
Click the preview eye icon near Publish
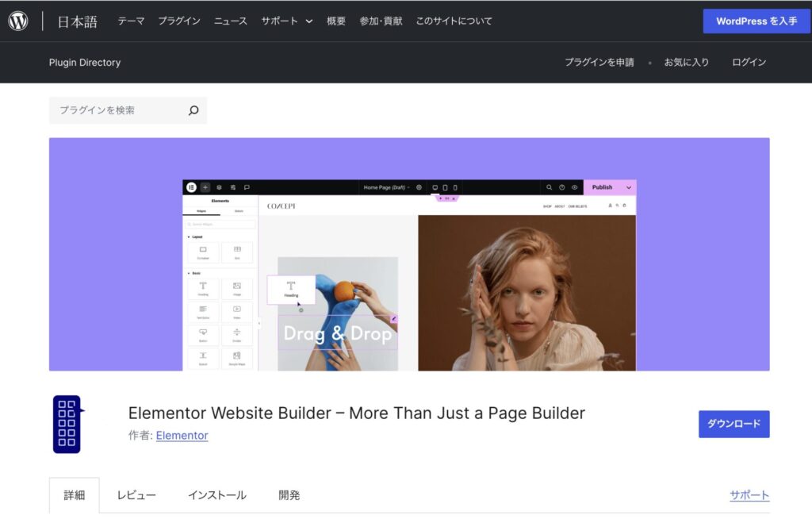575,187
